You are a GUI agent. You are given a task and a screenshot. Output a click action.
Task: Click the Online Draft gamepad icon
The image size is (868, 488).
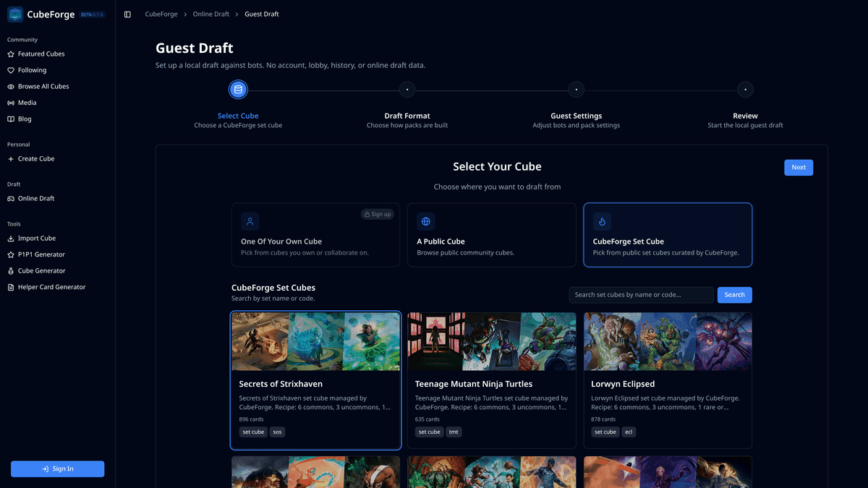pos(11,199)
